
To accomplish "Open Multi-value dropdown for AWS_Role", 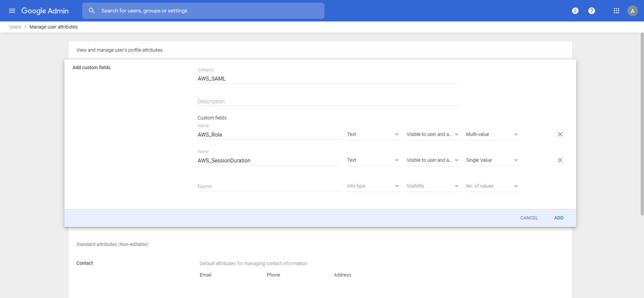I will click(x=492, y=134).
